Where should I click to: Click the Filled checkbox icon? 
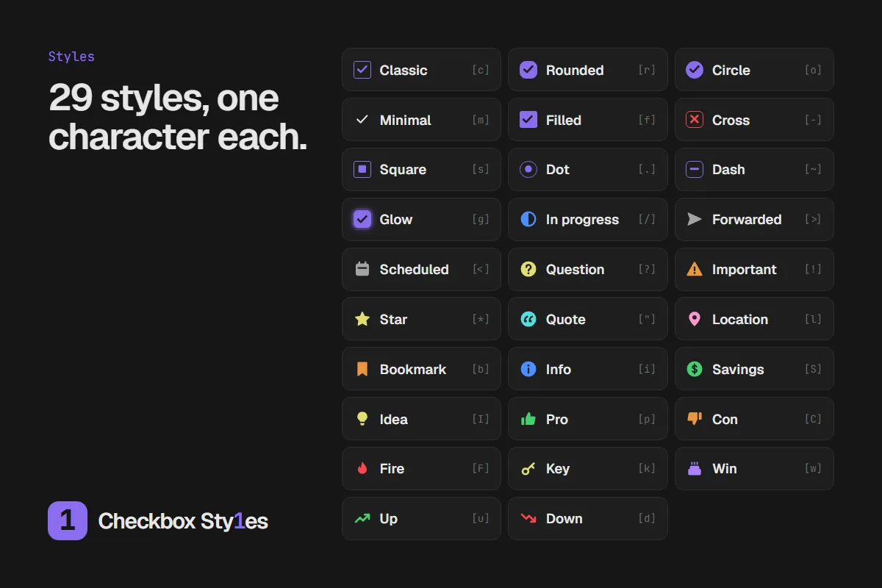(528, 120)
